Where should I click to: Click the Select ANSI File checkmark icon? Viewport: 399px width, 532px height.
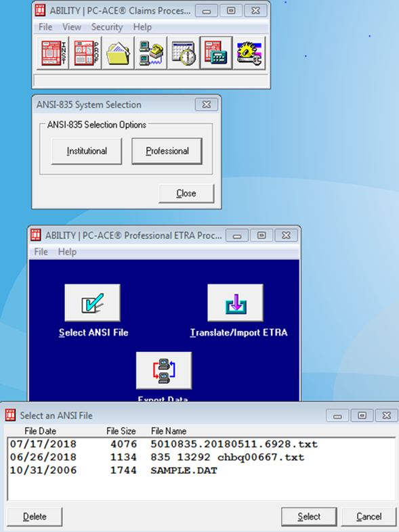tap(92, 303)
